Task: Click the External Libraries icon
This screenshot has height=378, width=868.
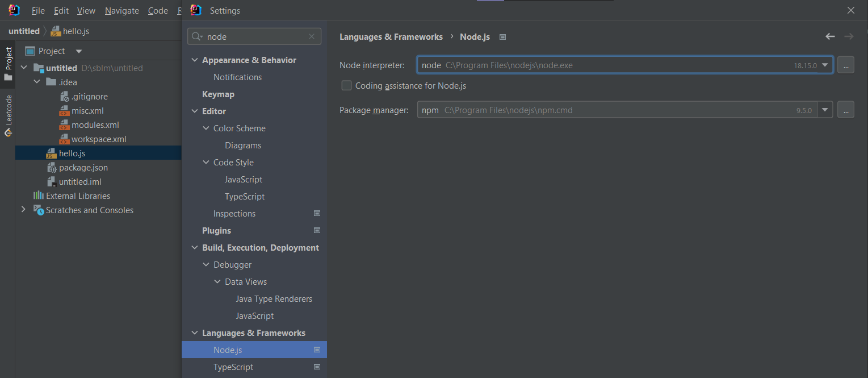Action: tap(39, 196)
